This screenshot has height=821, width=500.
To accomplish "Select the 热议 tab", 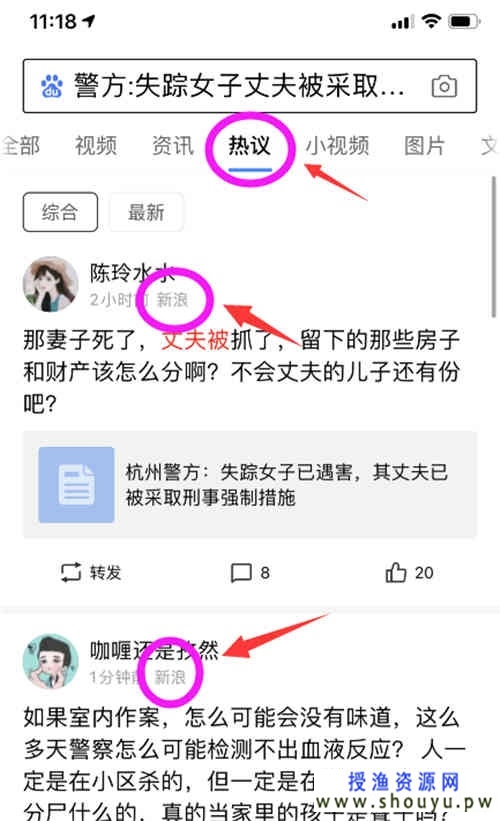I will (250, 146).
